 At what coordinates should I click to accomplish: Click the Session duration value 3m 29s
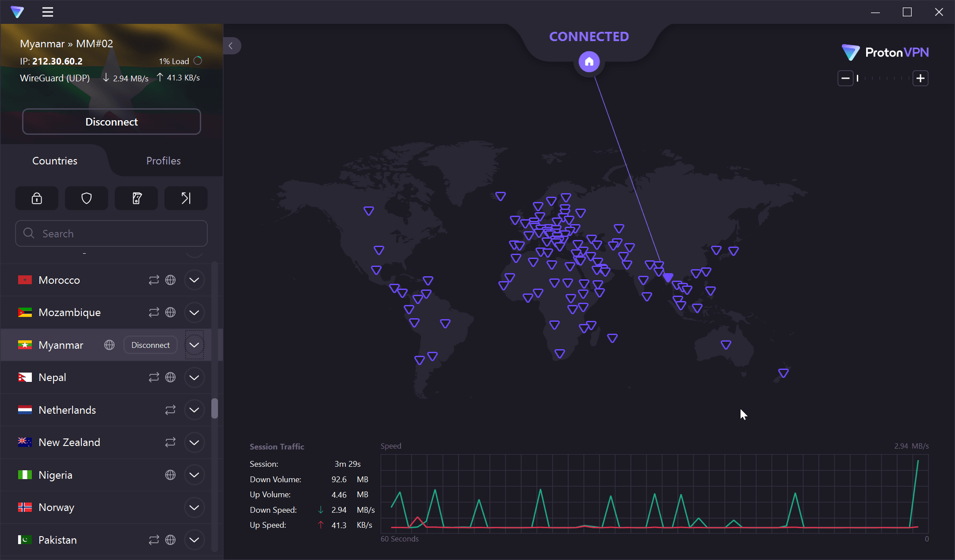[x=348, y=464]
